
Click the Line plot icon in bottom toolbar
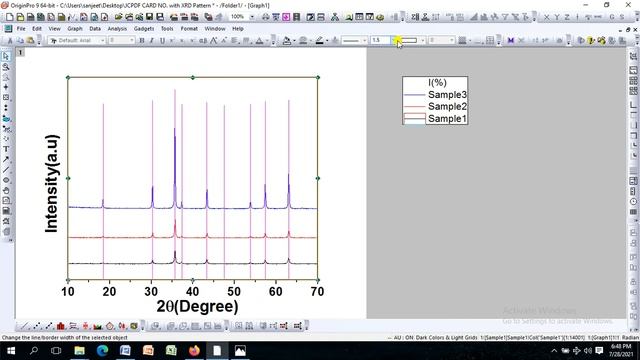click(25, 326)
